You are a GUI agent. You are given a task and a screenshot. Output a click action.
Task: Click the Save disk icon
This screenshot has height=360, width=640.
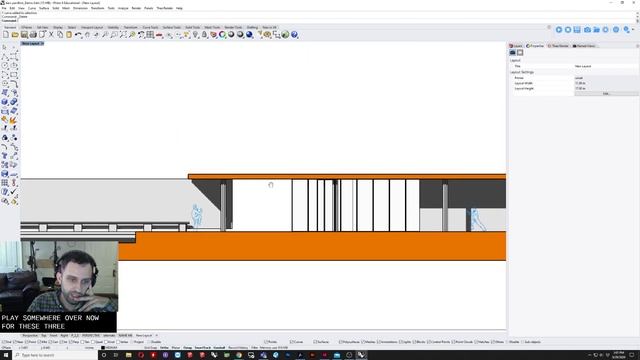pyautogui.click(x=24, y=35)
